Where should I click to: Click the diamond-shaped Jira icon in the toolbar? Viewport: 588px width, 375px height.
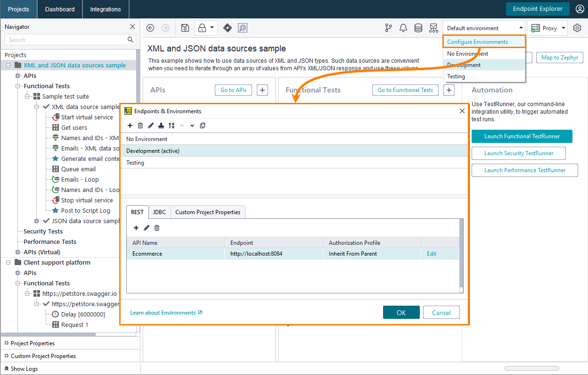click(228, 28)
